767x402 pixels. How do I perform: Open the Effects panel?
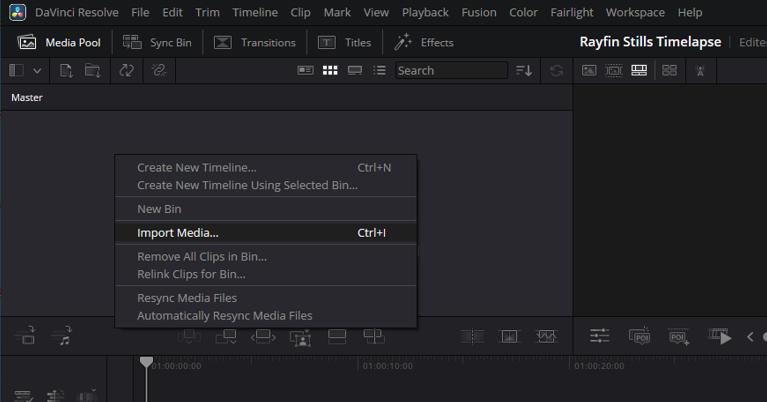[424, 42]
